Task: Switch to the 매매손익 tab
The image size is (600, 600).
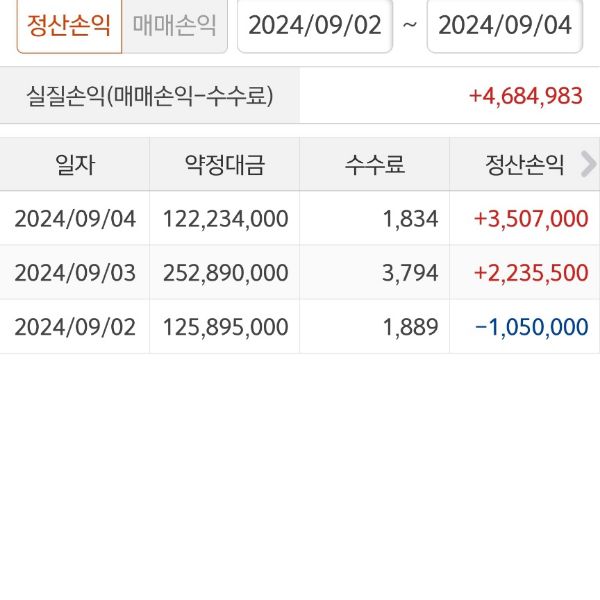Action: (x=174, y=25)
